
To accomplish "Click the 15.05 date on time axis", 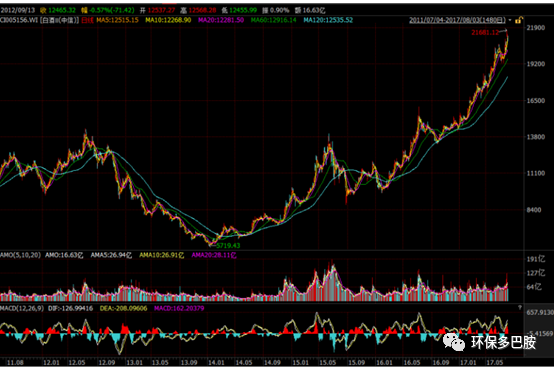I will pyautogui.click(x=328, y=362).
